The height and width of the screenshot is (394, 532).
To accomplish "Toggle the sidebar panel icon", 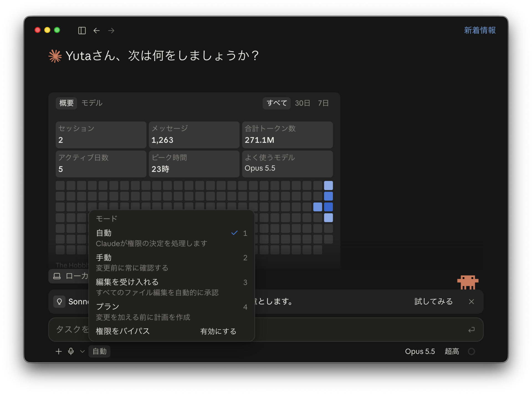I will pyautogui.click(x=82, y=30).
